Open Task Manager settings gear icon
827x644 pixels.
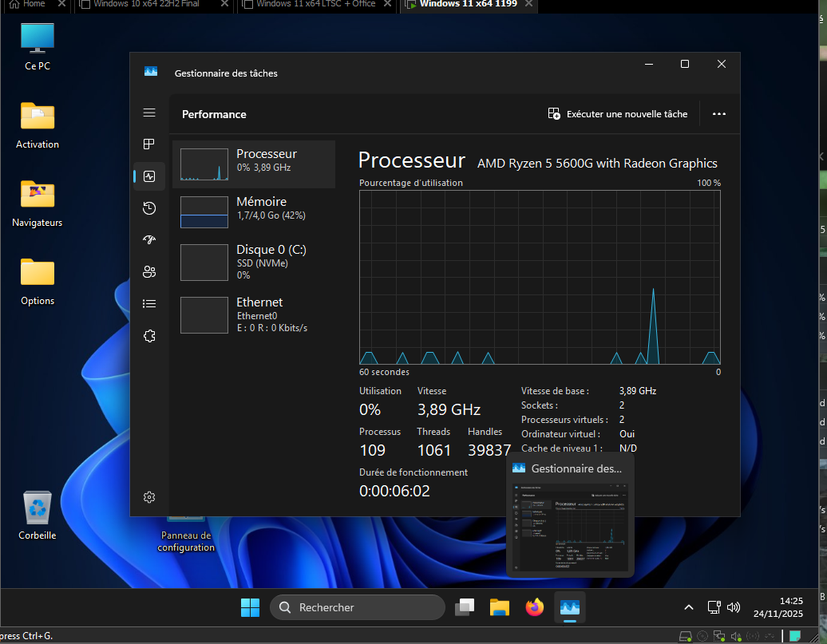148,497
